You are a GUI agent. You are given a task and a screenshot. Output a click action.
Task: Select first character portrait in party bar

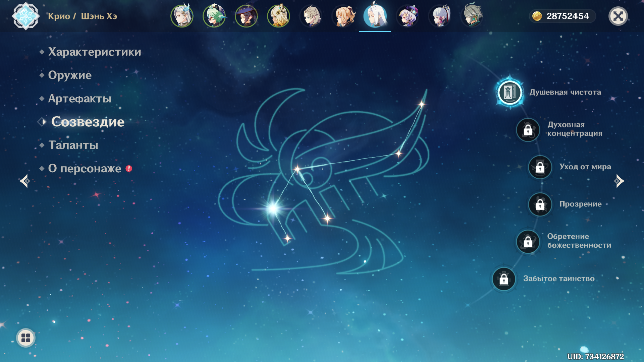[182, 16]
